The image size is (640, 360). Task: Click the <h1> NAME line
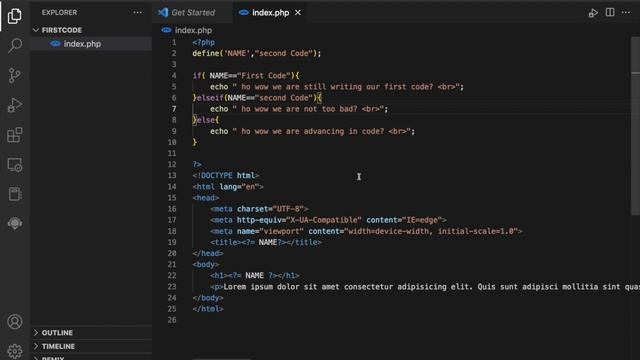point(255,276)
